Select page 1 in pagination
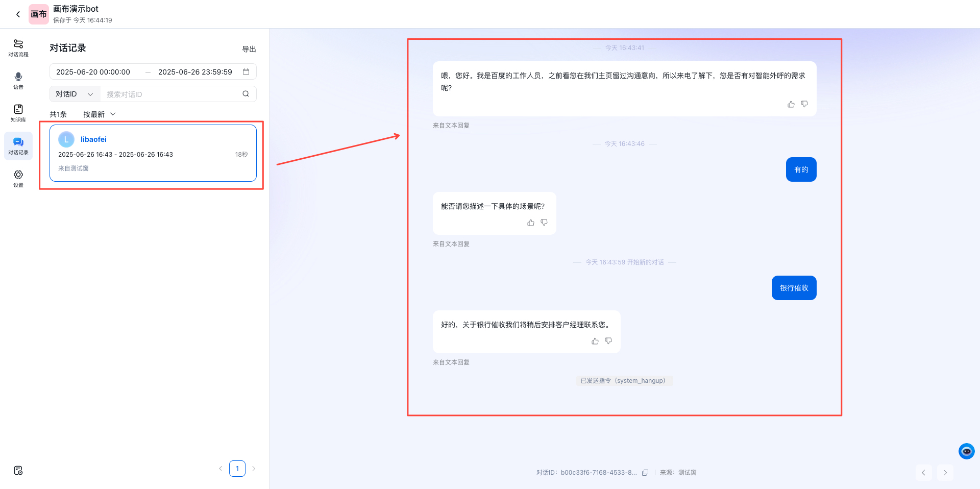The width and height of the screenshot is (980, 489). click(x=237, y=468)
